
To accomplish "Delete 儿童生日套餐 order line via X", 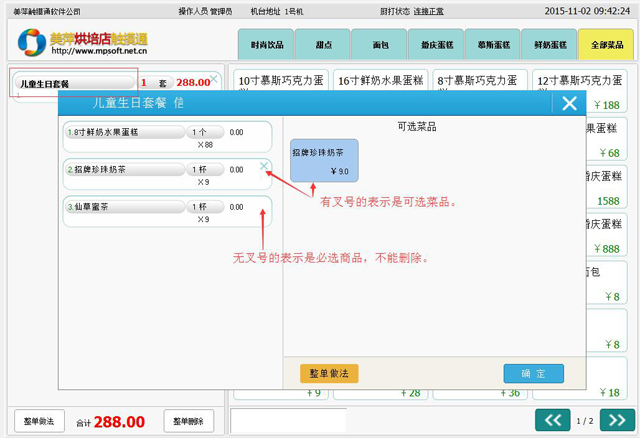I will (214, 77).
